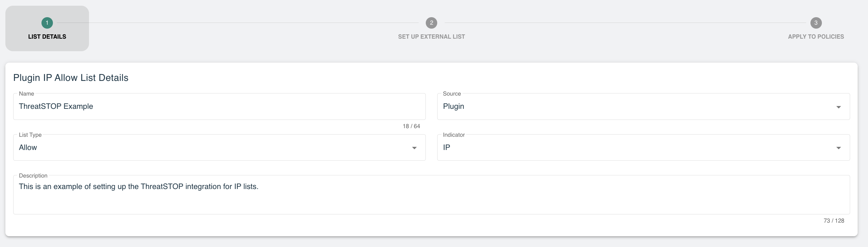Screen dimensions: 868x247
Task: Jump to APPLY TO POLICIES step
Action: click(x=815, y=37)
